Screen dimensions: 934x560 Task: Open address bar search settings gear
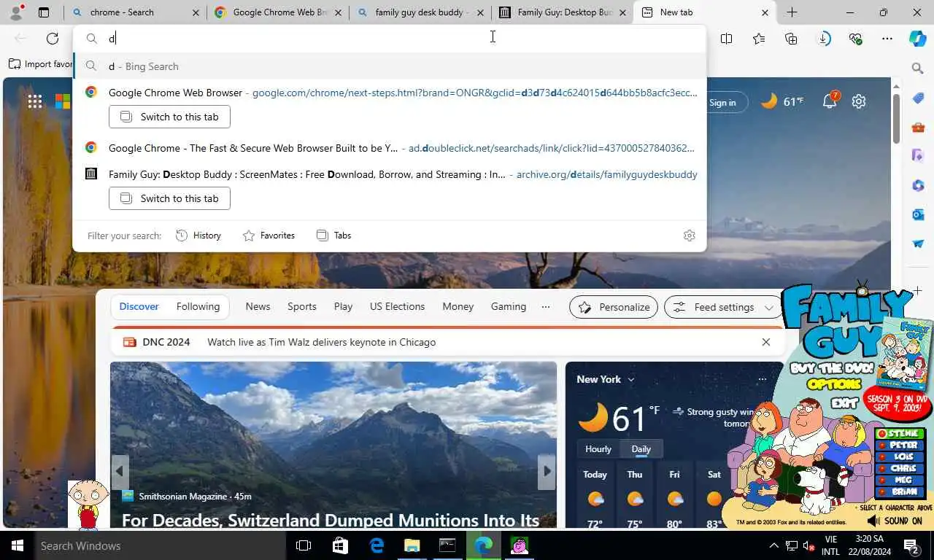pyautogui.click(x=690, y=236)
